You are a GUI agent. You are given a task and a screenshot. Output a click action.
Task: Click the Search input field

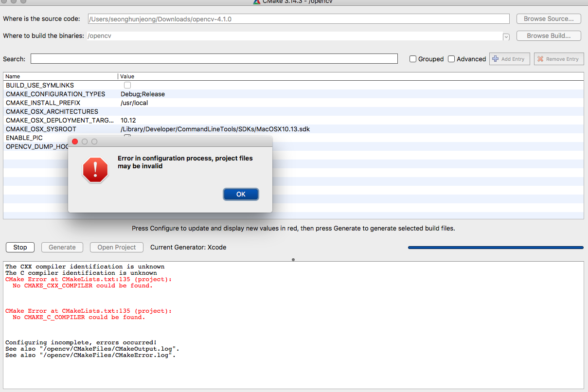(x=214, y=59)
